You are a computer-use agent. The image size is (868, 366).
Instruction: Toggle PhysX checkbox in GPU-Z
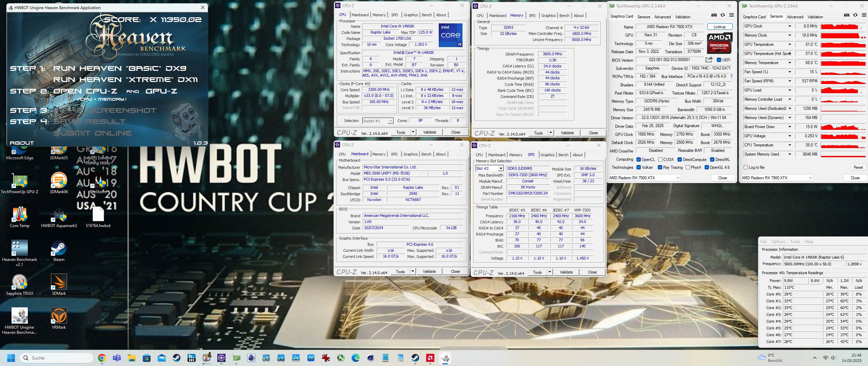tap(688, 167)
